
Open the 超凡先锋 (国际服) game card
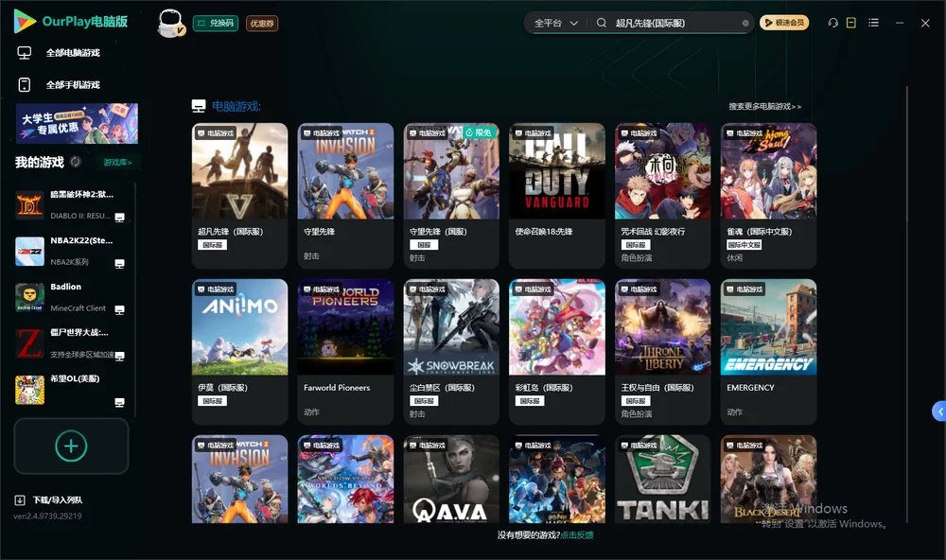pos(239,196)
